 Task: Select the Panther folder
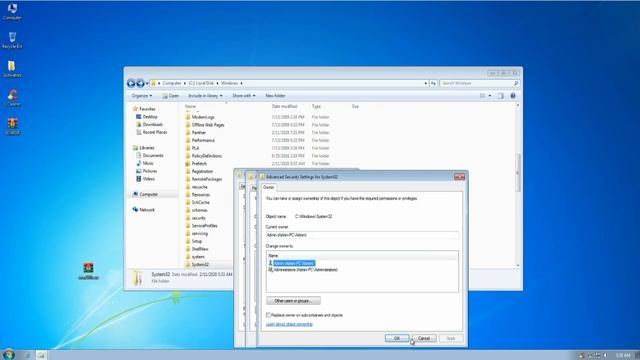pos(196,133)
